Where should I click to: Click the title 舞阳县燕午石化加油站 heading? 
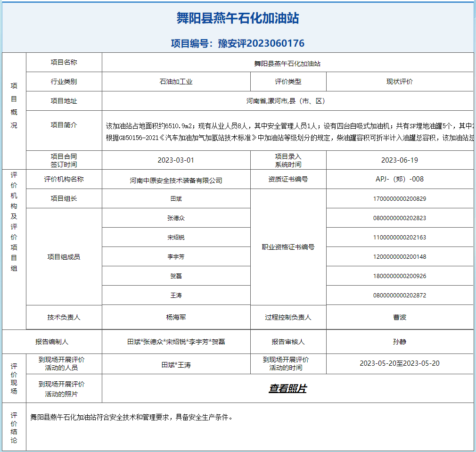[238, 18]
